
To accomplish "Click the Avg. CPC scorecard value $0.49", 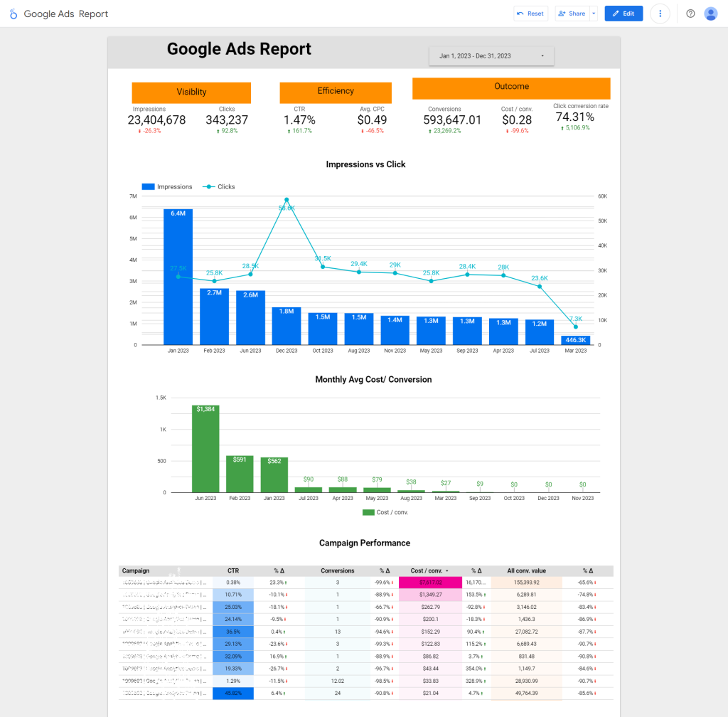I will click(372, 120).
